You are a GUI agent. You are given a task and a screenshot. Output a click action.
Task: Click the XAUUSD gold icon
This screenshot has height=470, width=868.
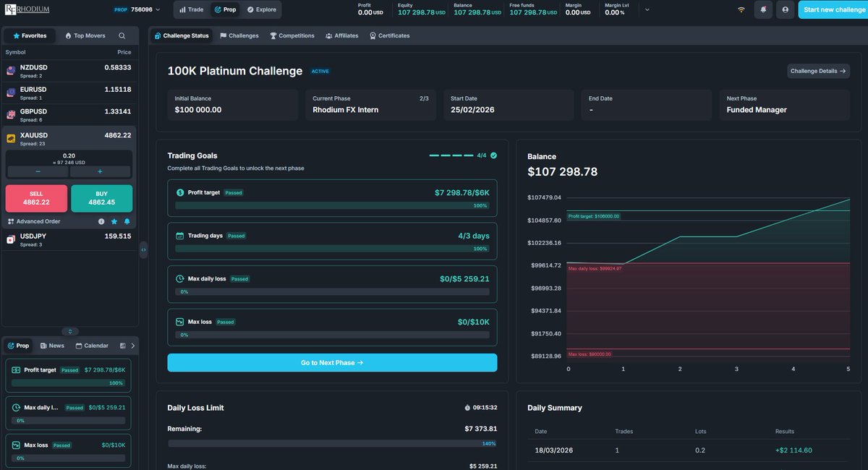tap(11, 138)
